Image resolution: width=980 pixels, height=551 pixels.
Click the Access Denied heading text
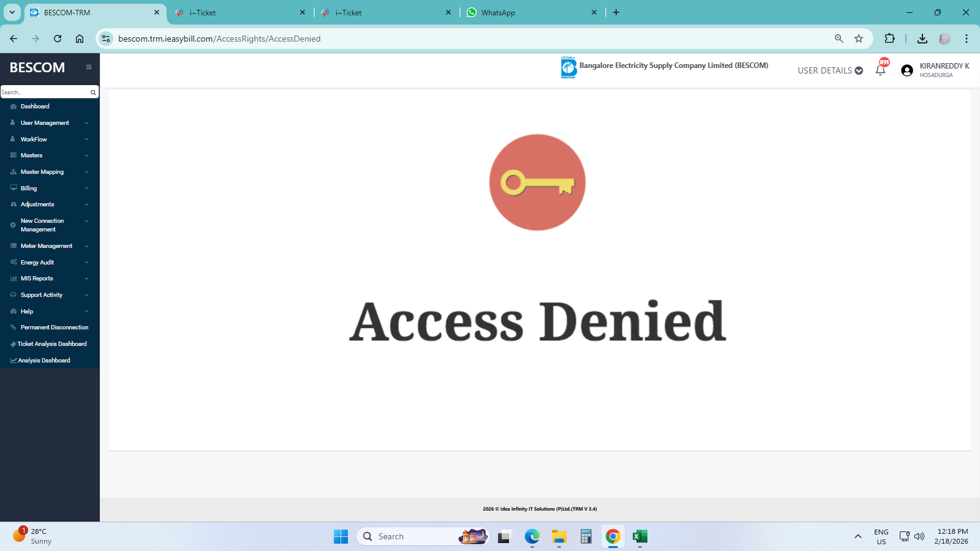point(538,321)
